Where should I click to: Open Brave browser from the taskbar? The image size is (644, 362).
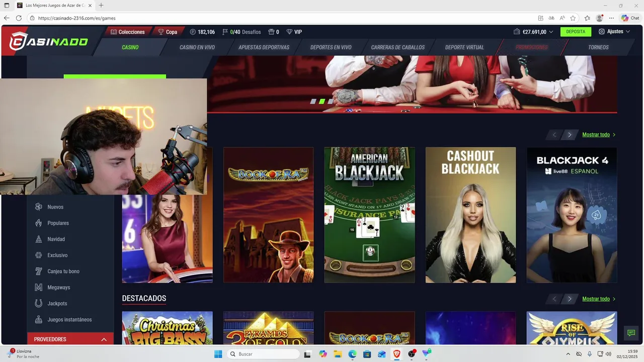(396, 354)
